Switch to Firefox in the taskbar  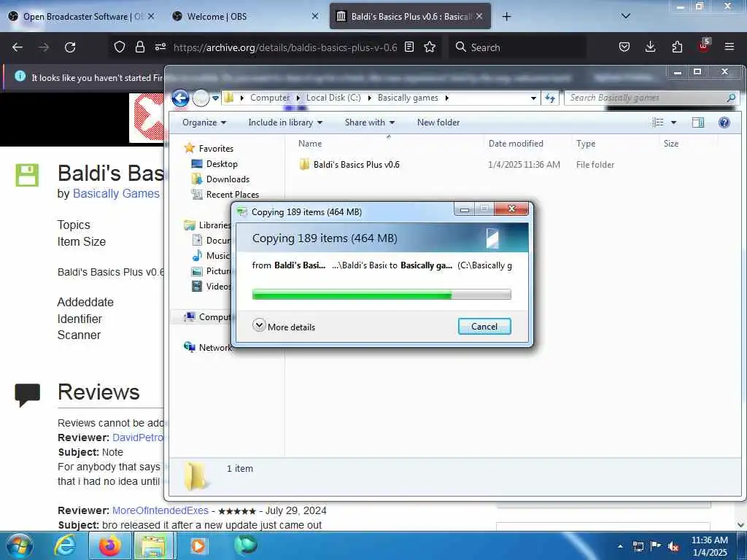pos(109,545)
